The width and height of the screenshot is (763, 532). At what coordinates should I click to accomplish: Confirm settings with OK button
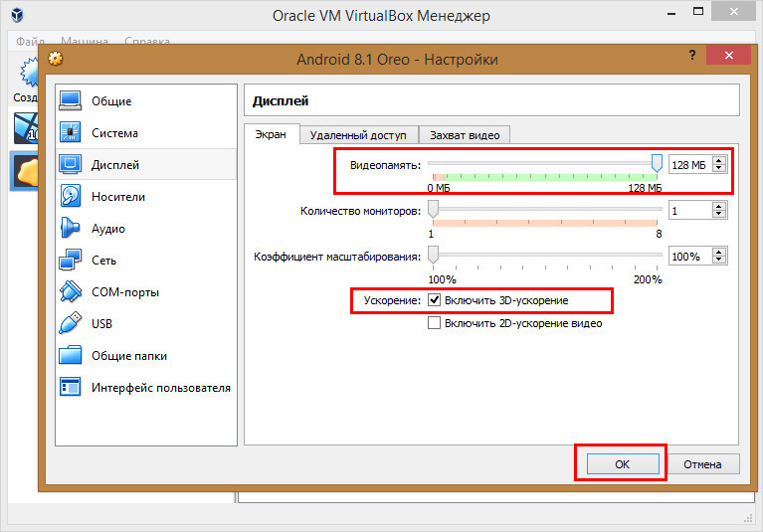pyautogui.click(x=623, y=464)
